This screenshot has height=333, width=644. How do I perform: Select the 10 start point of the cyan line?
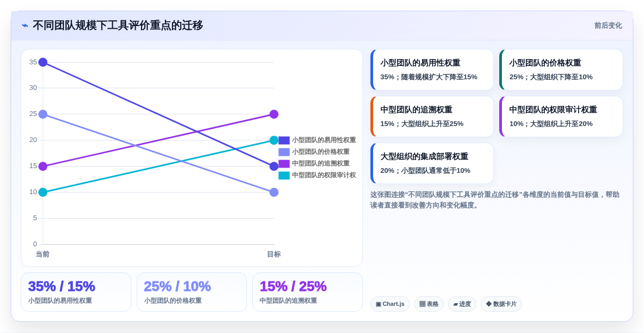pos(43,193)
